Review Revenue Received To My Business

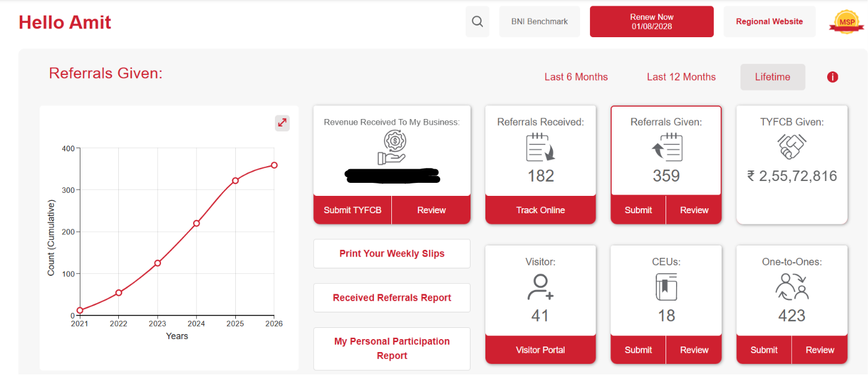click(432, 210)
